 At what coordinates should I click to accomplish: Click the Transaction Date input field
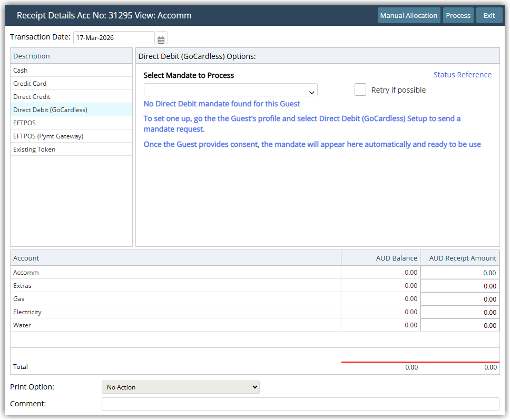[x=113, y=38]
